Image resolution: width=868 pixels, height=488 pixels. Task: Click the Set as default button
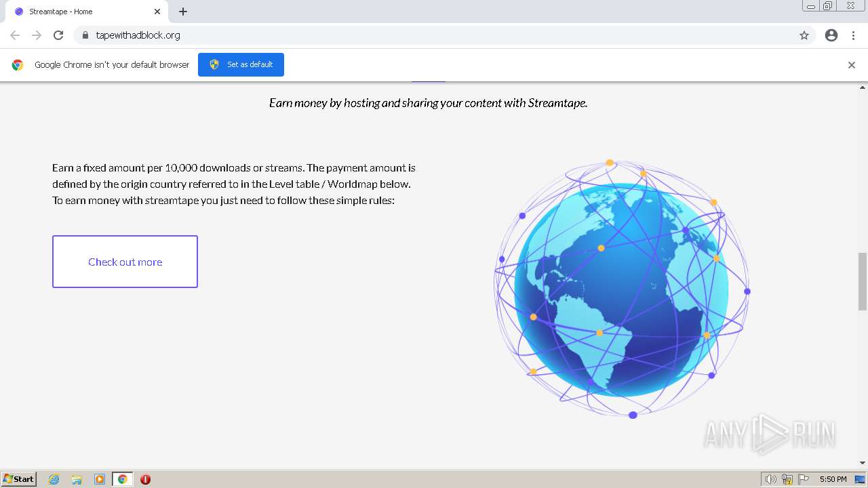(241, 64)
